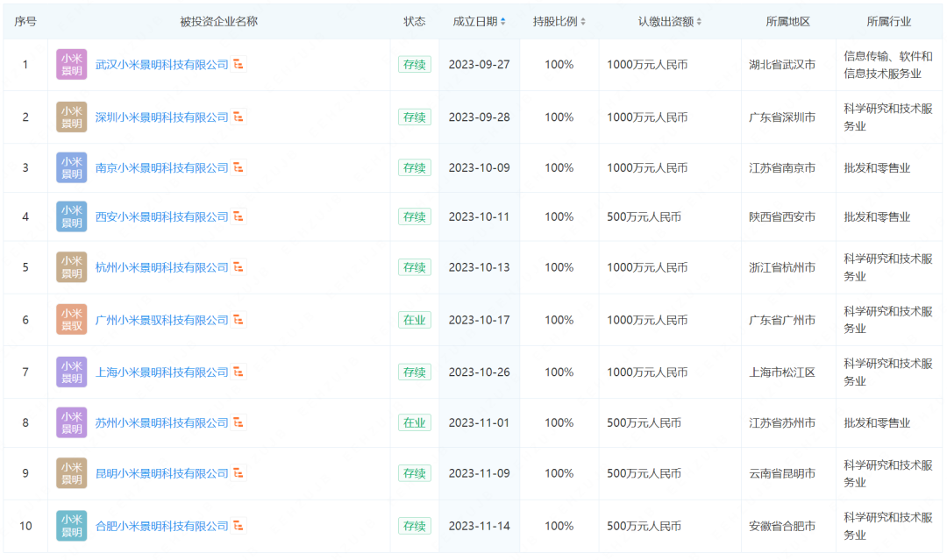Open the 广州小米景驭科技有限公司 company link

[x=162, y=320]
